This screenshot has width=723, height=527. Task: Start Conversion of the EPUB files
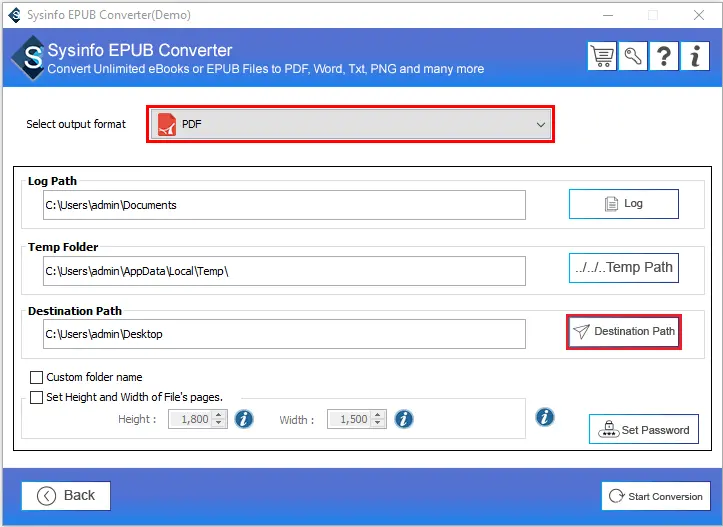tap(656, 496)
